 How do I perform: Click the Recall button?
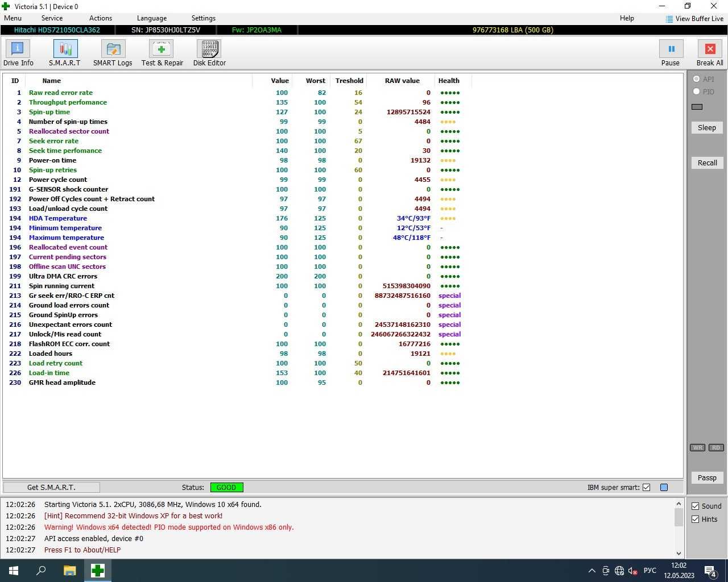707,163
